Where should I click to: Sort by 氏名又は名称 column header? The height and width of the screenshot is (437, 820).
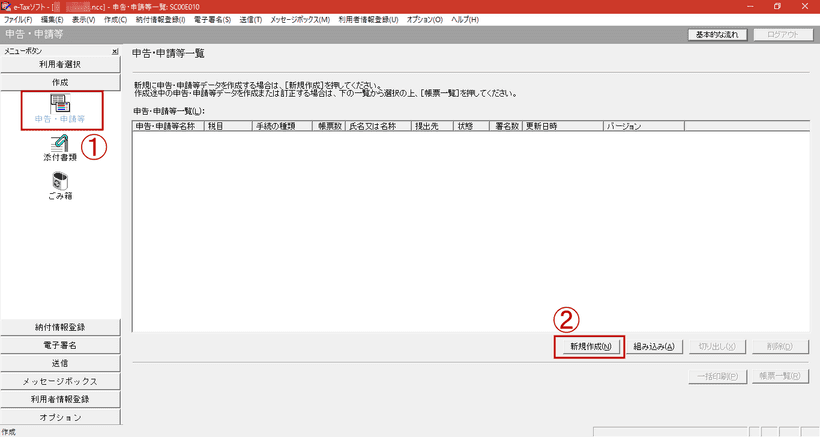click(378, 126)
